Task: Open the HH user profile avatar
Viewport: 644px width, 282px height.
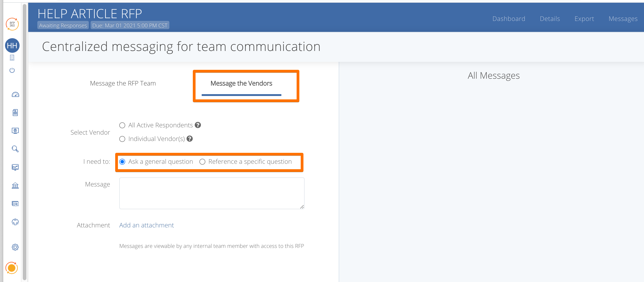Action: pyautogui.click(x=12, y=45)
